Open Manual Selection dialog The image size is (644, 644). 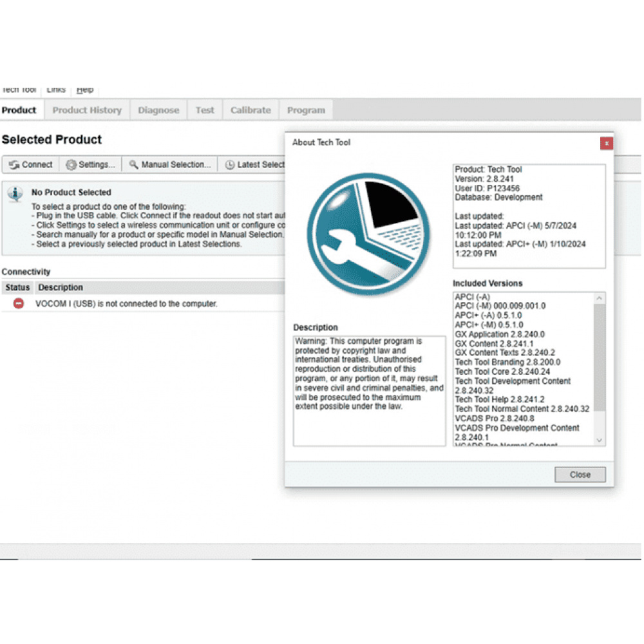pyautogui.click(x=169, y=165)
